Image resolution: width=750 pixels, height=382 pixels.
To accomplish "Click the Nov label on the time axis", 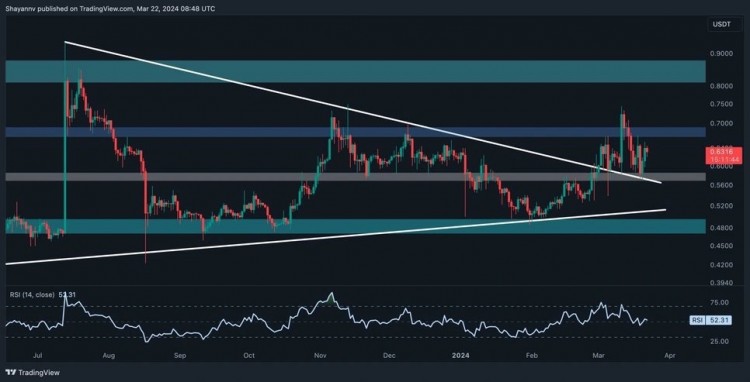I will point(321,356).
